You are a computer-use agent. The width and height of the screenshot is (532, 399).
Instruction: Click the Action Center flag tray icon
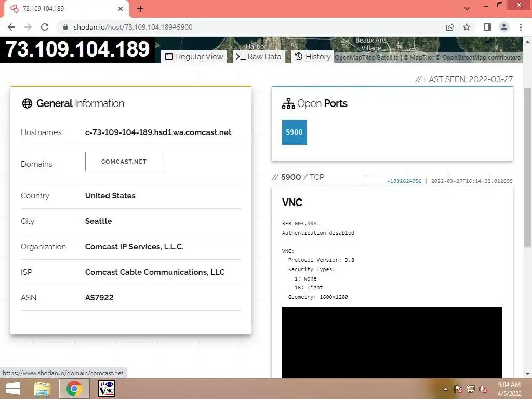[458, 389]
